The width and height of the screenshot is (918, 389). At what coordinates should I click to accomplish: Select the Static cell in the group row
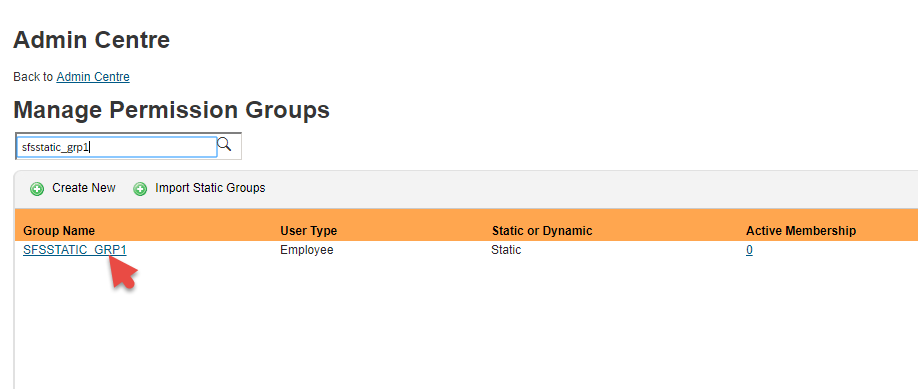pos(506,250)
